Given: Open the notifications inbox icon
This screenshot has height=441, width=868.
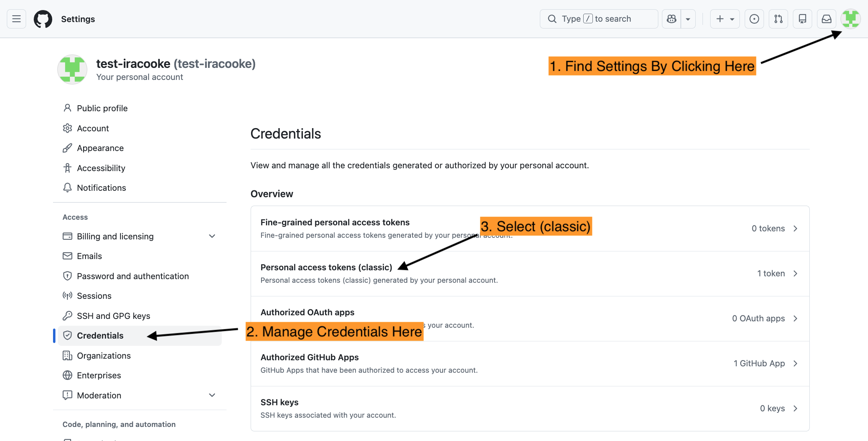Looking at the screenshot, I should click(827, 19).
